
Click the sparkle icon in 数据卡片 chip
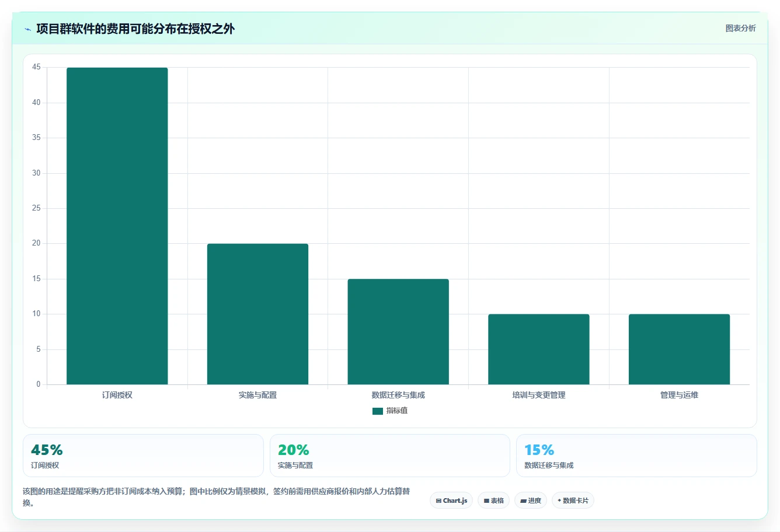coord(559,501)
